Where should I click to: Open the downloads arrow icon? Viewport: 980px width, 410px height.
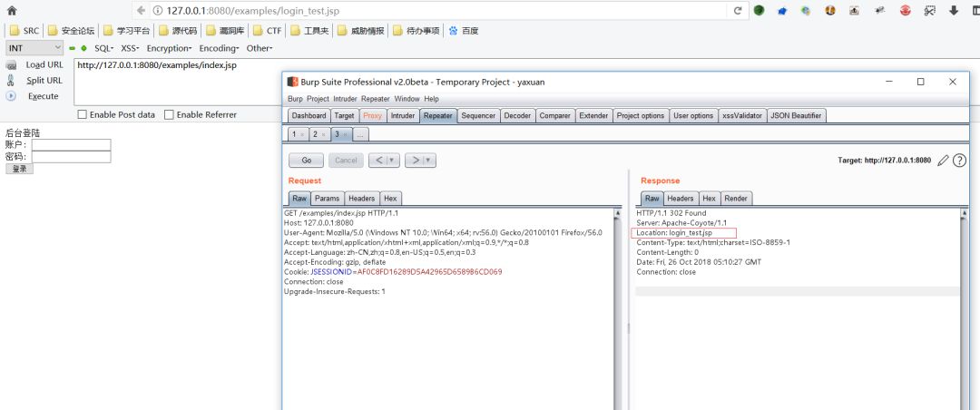coord(954,11)
